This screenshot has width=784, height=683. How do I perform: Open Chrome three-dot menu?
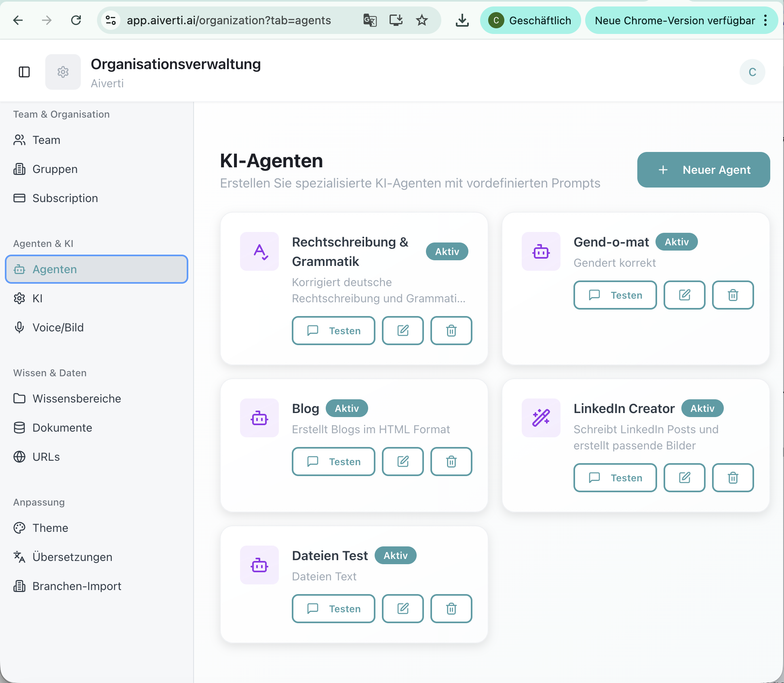765,20
